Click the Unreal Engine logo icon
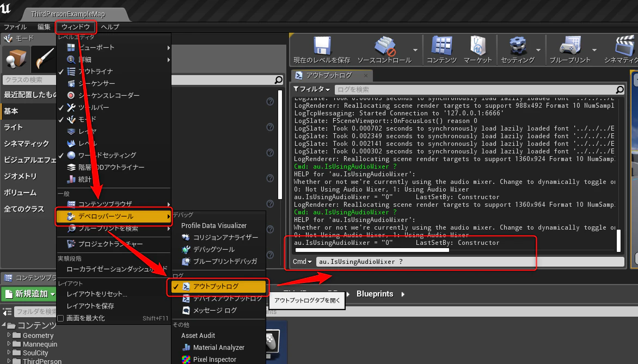This screenshot has height=364, width=638. [x=5, y=8]
